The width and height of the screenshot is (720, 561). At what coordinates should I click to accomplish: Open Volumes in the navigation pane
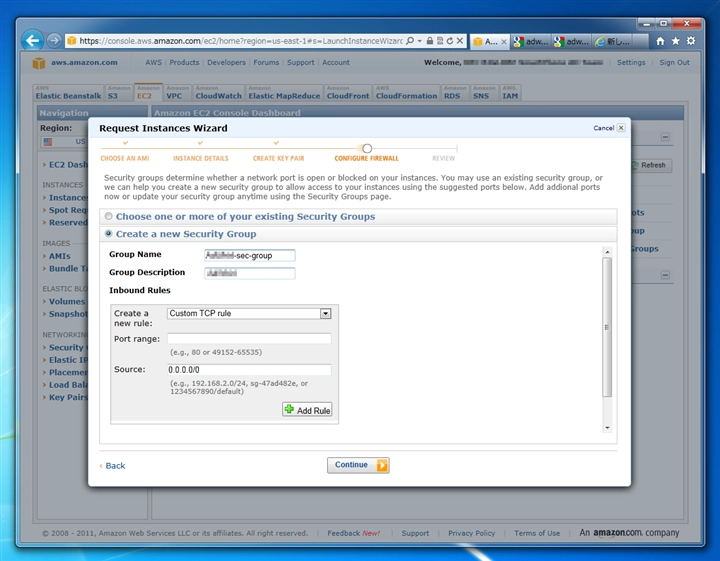(x=67, y=302)
